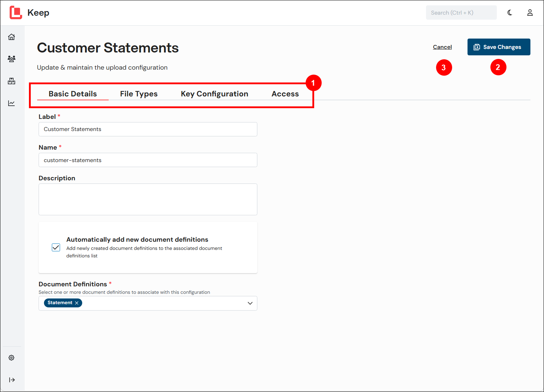
Task: Remove the Statement tag with X
Action: [76, 303]
